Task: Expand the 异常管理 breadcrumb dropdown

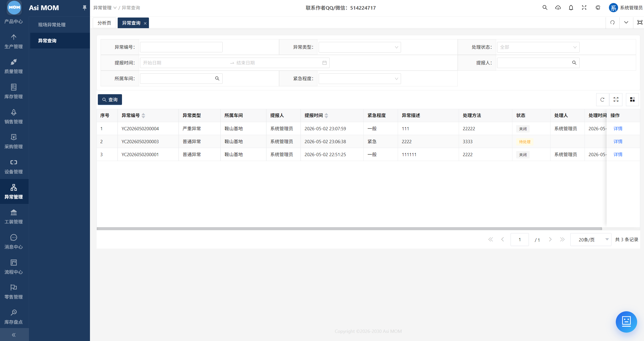Action: click(x=105, y=8)
